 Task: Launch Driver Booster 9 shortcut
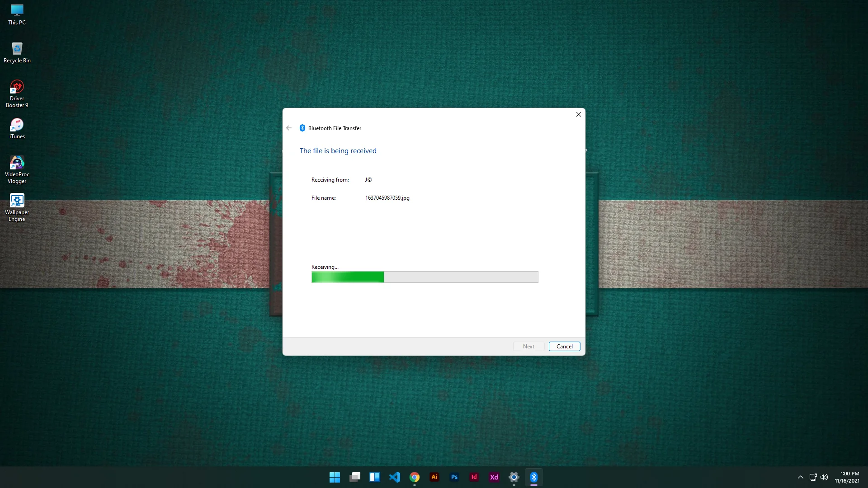pos(17,94)
